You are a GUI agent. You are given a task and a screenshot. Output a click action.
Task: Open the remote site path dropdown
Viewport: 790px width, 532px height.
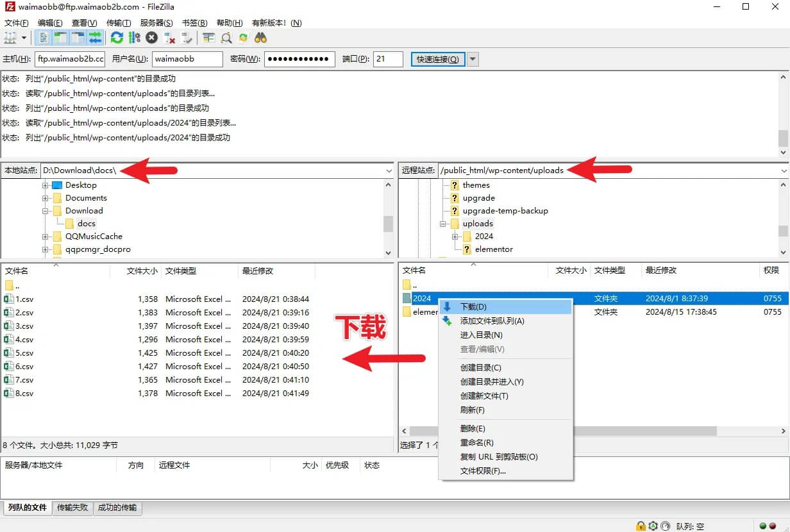click(x=784, y=170)
